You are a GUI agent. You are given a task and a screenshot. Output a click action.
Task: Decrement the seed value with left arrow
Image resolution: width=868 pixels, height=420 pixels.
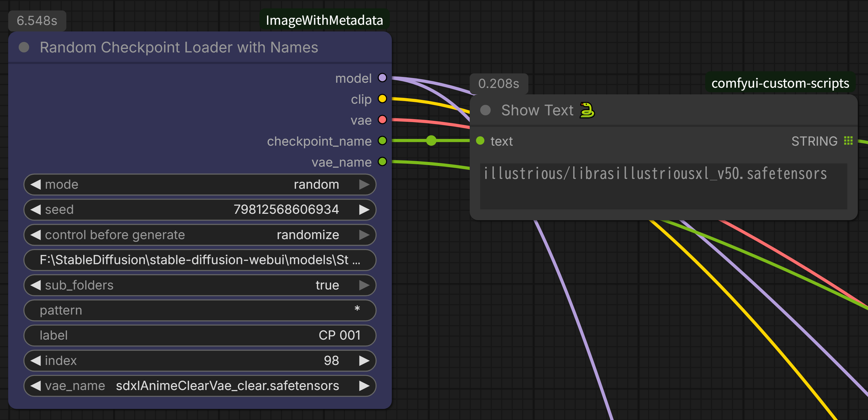35,209
